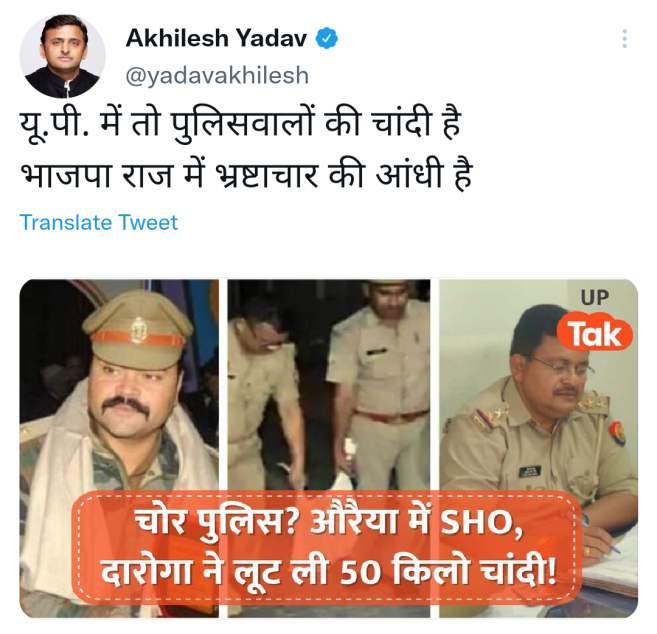This screenshot has width=657, height=634.
Task: Click the headline line चोर पुलिस? औरैया में SHO
Action: 328,522
